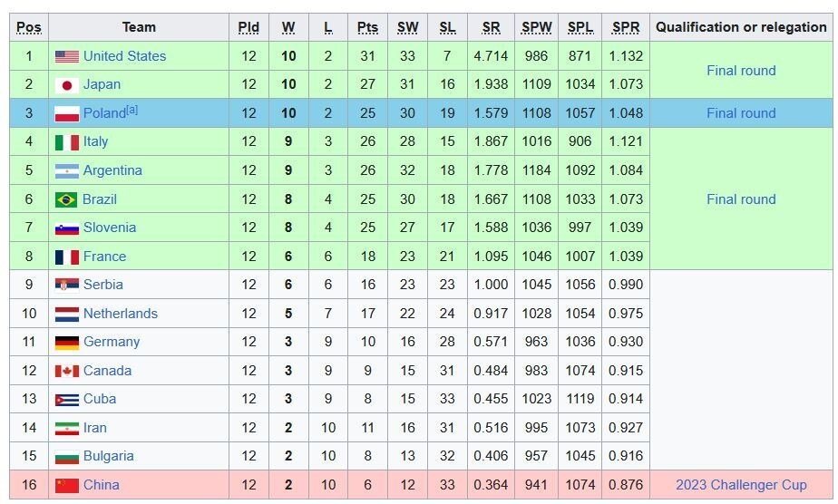
Task: Open the Slovenia team link
Action: (109, 228)
